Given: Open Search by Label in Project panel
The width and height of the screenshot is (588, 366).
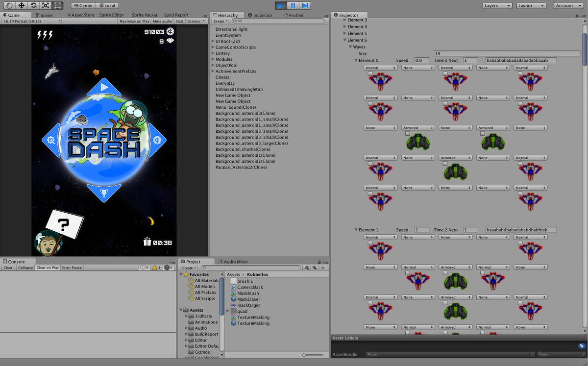Looking at the screenshot, I should [314, 268].
